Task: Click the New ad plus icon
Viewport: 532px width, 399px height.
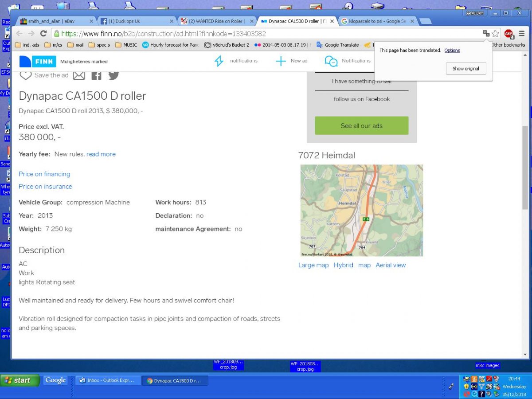Action: tap(281, 61)
